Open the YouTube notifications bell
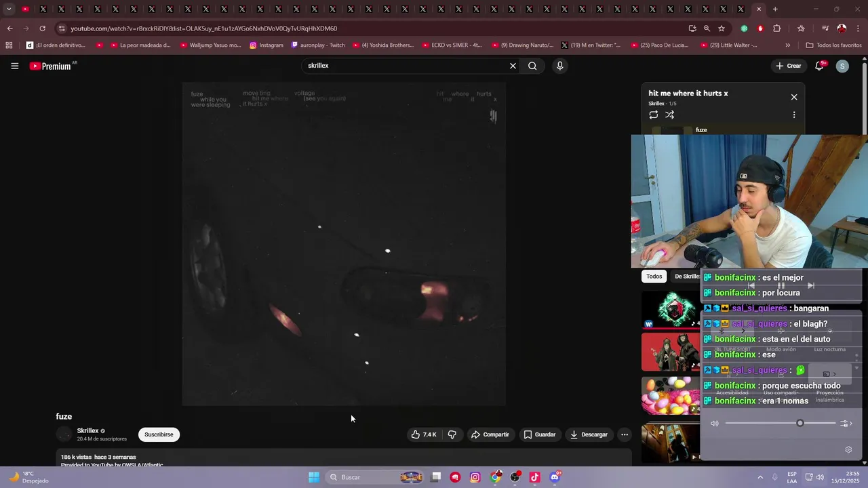The height and width of the screenshot is (488, 868). coord(820,66)
